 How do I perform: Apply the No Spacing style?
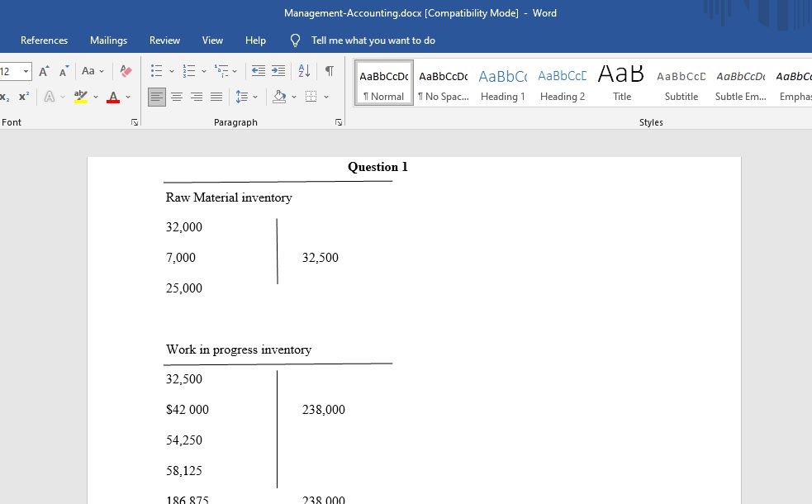point(444,83)
